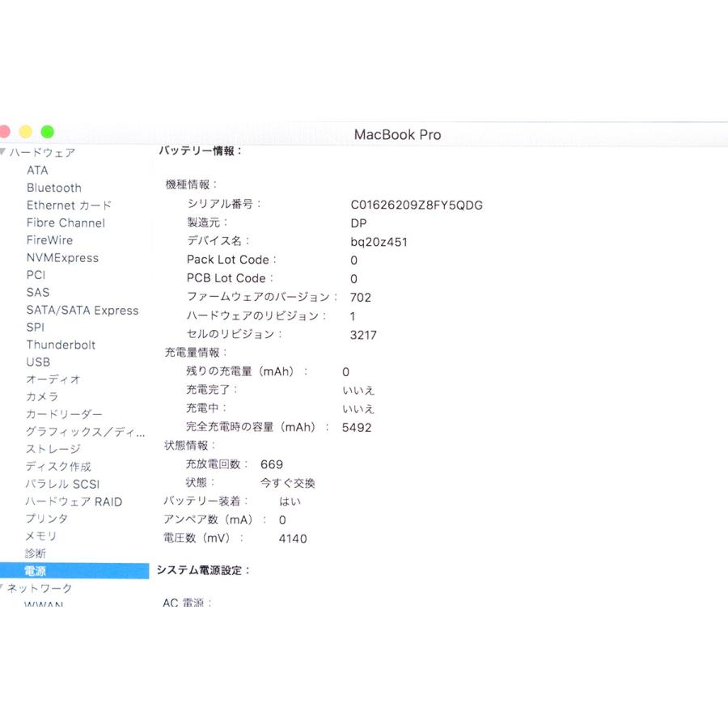Click the manufacturer value DP
Image resolution: width=728 pixels, height=728 pixels.
tap(358, 223)
